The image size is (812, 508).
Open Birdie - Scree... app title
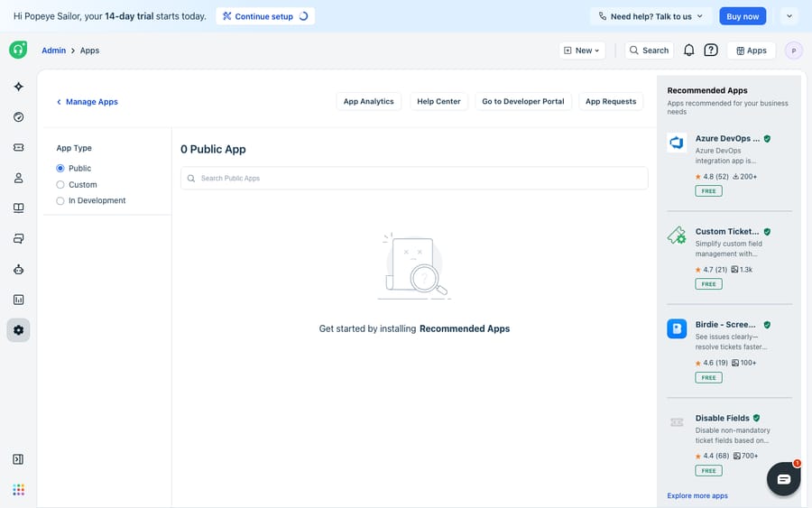pos(725,325)
